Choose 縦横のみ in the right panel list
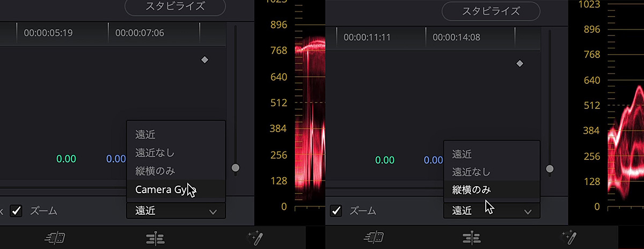 (x=471, y=189)
